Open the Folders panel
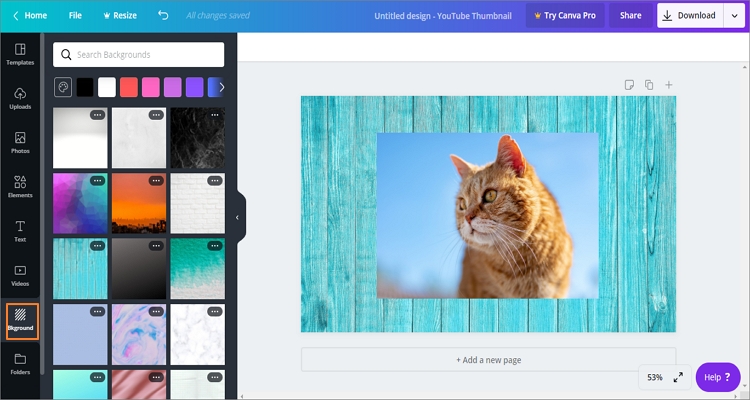The width and height of the screenshot is (750, 400). pyautogui.click(x=20, y=364)
